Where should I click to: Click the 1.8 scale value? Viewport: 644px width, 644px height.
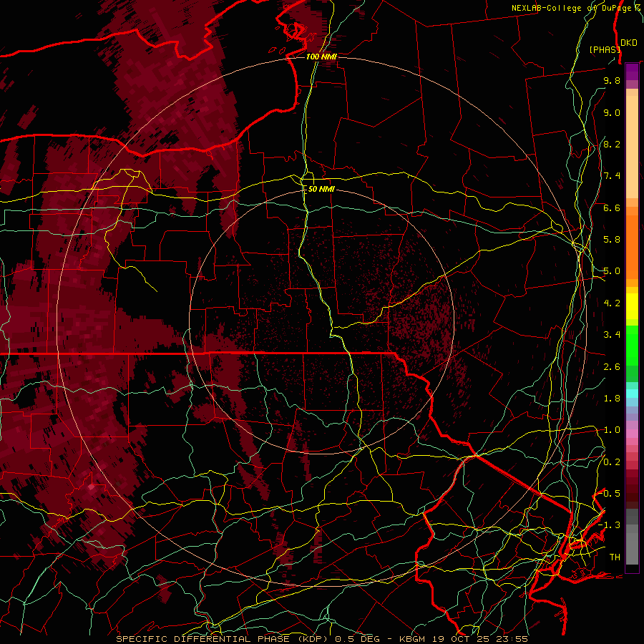[612, 399]
